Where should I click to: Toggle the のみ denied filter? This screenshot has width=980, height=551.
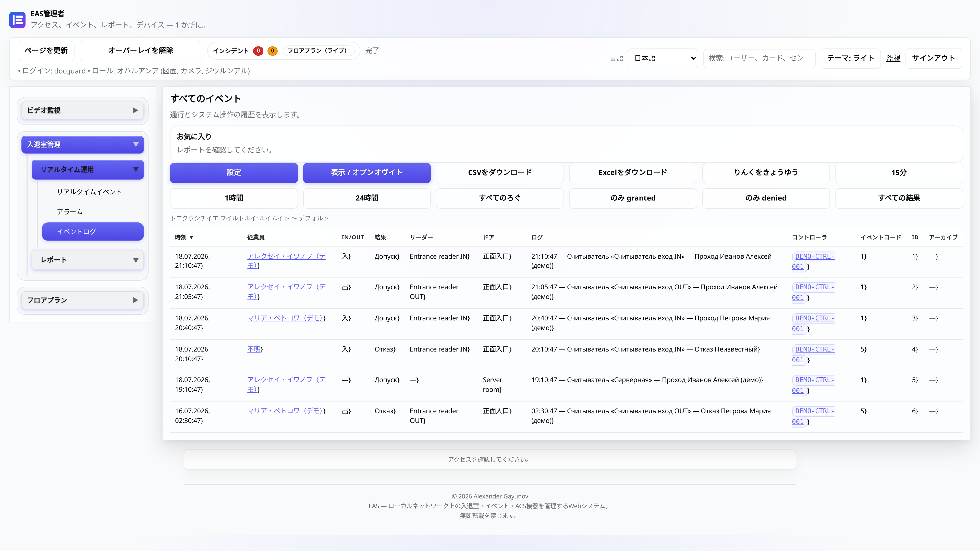tap(765, 198)
